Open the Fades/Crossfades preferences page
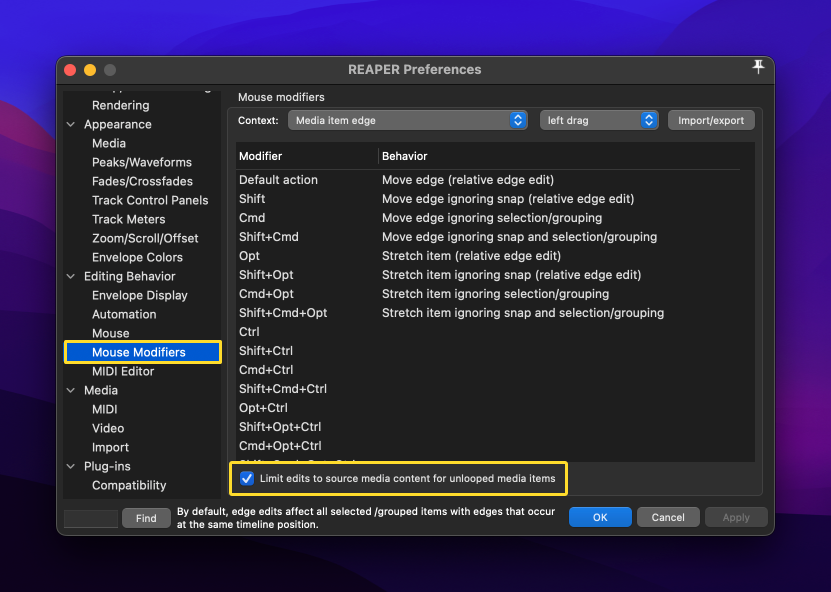 (x=142, y=181)
